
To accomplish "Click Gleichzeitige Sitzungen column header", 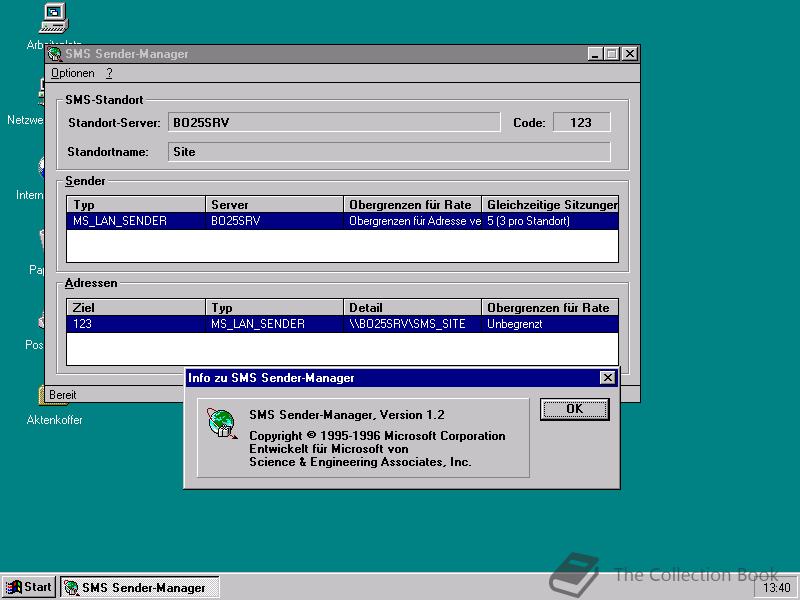I will pos(550,205).
